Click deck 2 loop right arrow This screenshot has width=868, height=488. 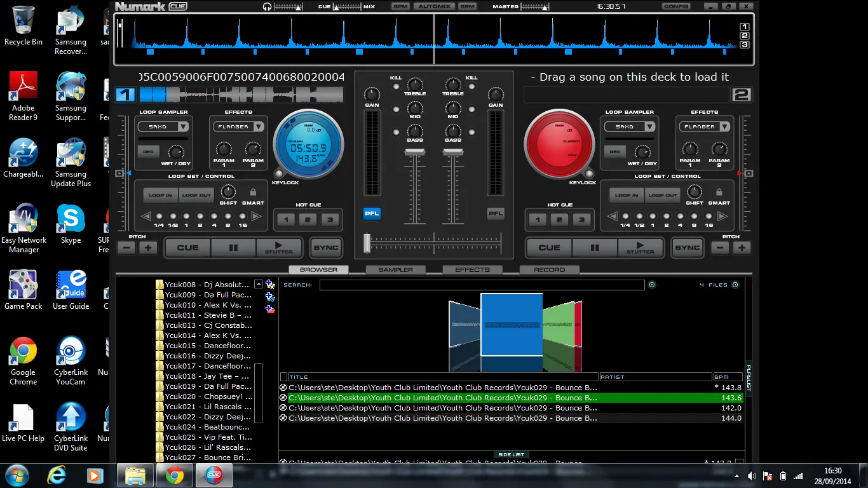pyautogui.click(x=723, y=216)
